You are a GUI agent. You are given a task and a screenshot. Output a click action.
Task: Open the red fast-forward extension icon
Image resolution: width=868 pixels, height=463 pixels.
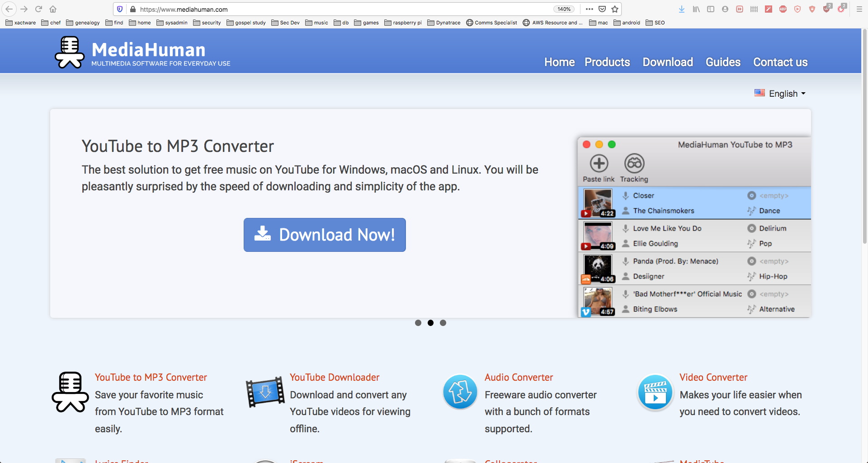[x=740, y=9]
